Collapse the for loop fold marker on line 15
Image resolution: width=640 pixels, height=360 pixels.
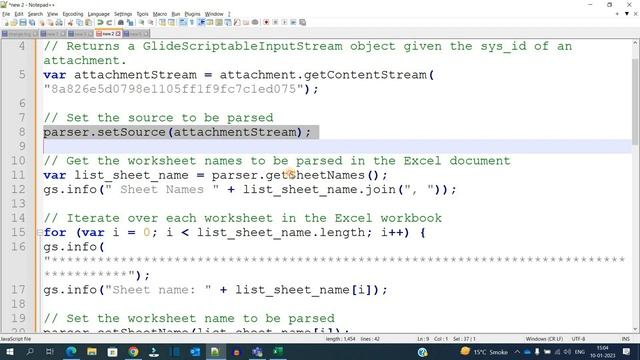tap(40, 233)
